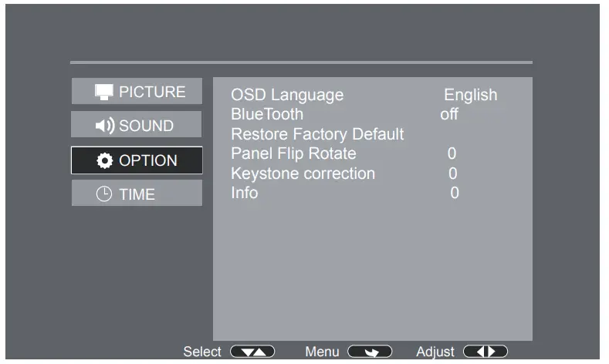Switch to the SOUND menu tab
The image size is (609, 364).
point(137,126)
